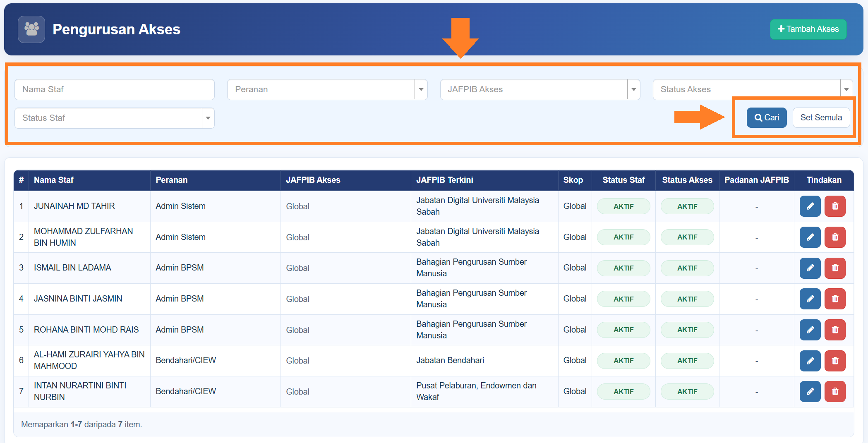The height and width of the screenshot is (443, 868).
Task: Click the Set Semula reset button
Action: tap(821, 117)
